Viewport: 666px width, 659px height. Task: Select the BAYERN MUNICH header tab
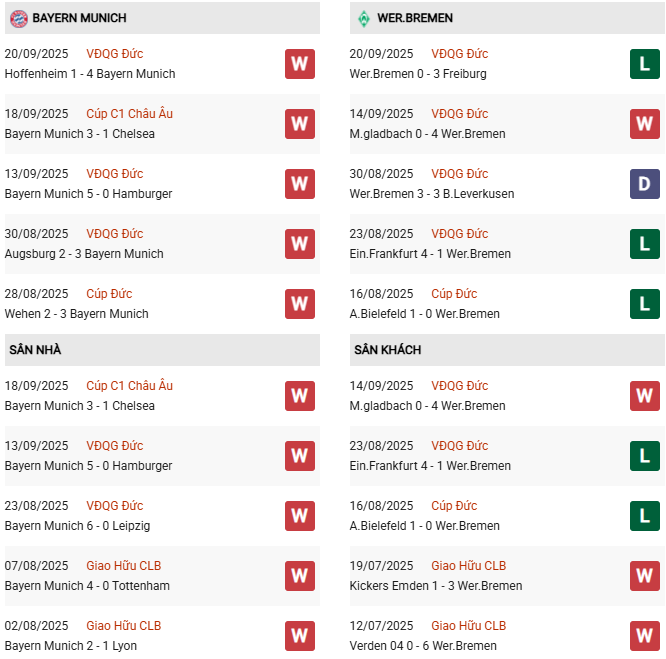[79, 18]
